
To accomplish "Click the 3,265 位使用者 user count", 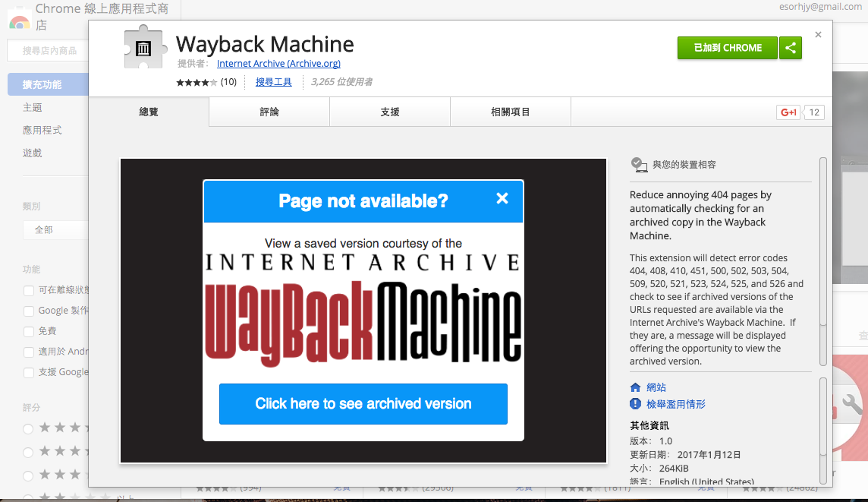I will tap(341, 82).
